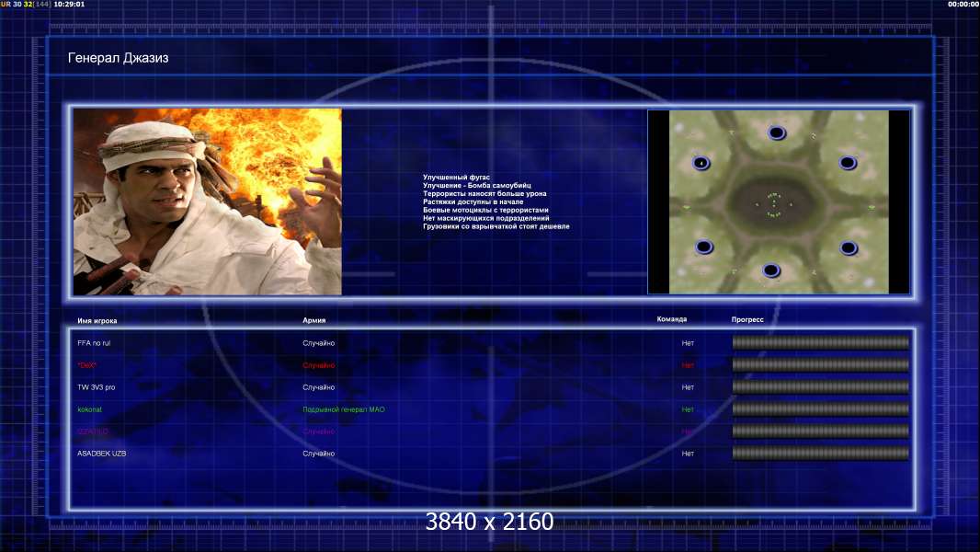Click the 'Армия' column header
Image resolution: width=980 pixels, height=552 pixels.
point(313,320)
